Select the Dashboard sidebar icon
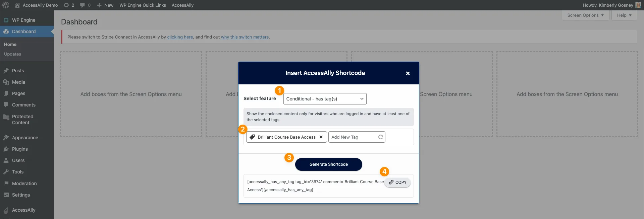Screen dimensions: 644x219 (x=6, y=31)
